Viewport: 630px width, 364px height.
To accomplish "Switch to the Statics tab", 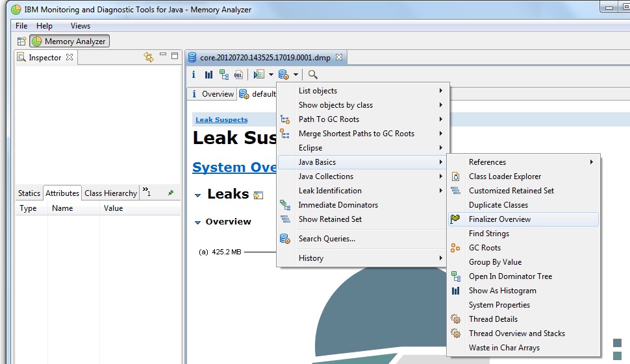I will pyautogui.click(x=29, y=193).
